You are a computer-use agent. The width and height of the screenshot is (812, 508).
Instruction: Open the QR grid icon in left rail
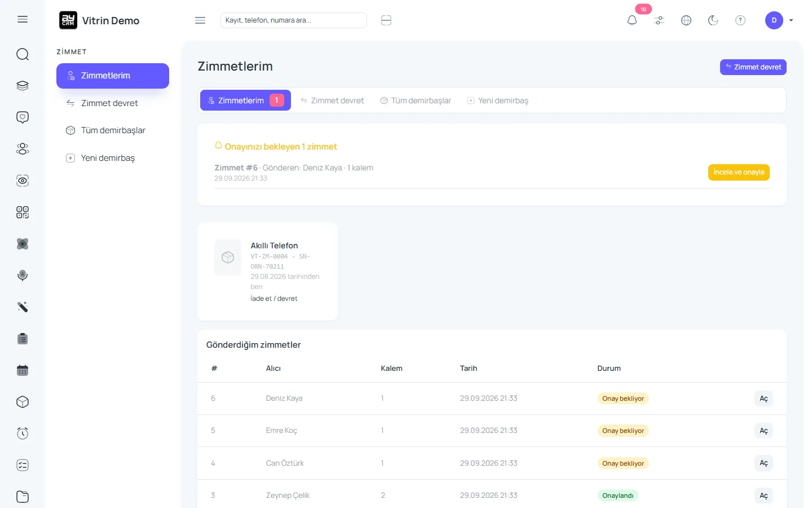pos(23,212)
